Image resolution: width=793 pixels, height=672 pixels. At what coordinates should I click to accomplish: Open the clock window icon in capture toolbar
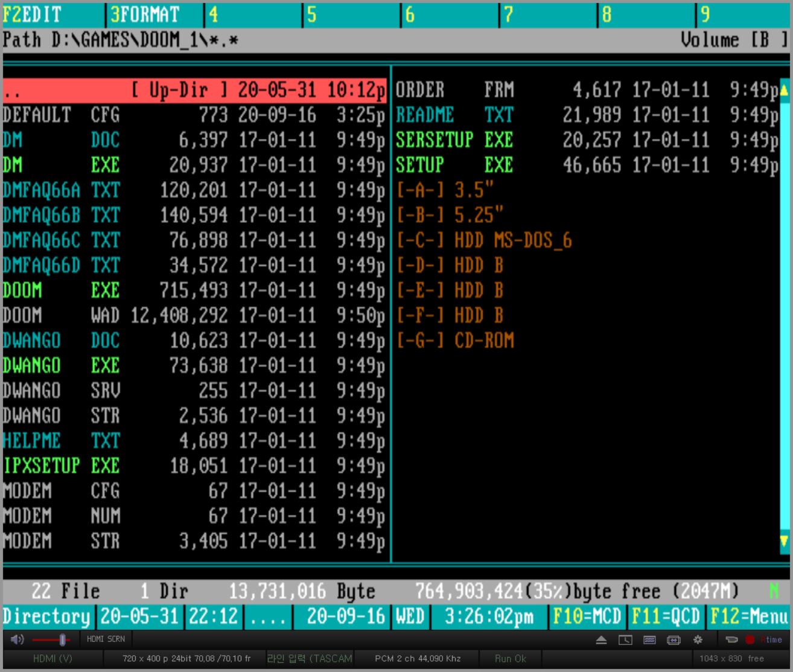[x=625, y=640]
